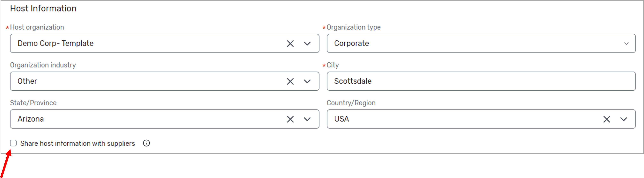Clear the Organization industry field
This screenshot has height=178, width=644.
pyautogui.click(x=290, y=81)
